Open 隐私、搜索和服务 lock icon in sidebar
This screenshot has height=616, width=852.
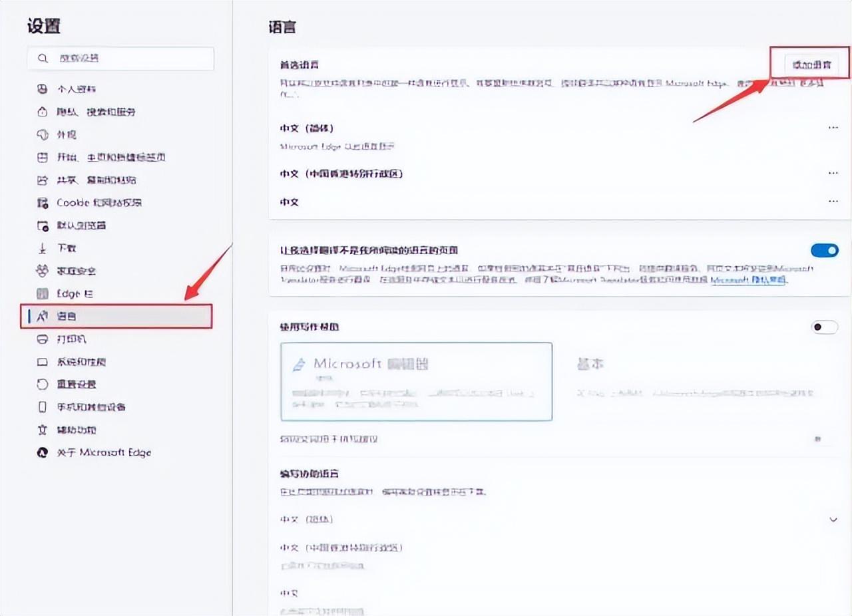(43, 112)
